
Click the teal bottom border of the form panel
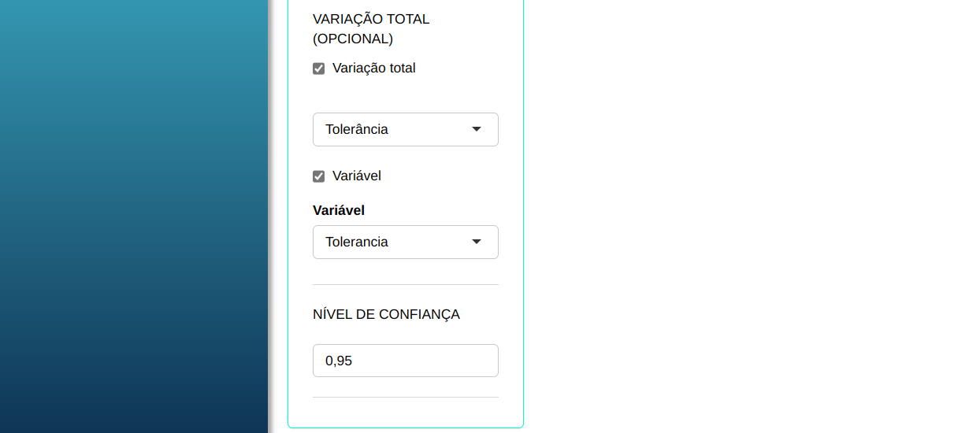coord(406,427)
